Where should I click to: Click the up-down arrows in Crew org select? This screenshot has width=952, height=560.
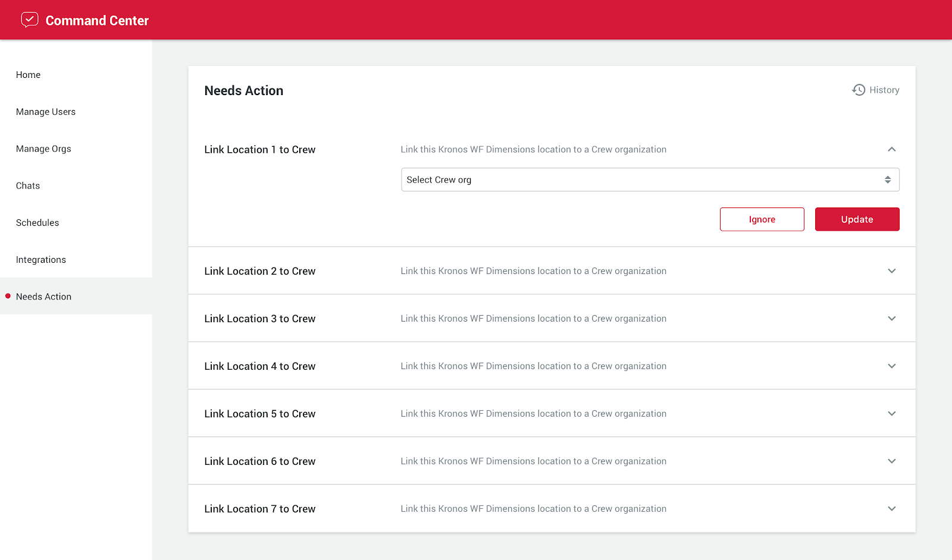point(888,180)
